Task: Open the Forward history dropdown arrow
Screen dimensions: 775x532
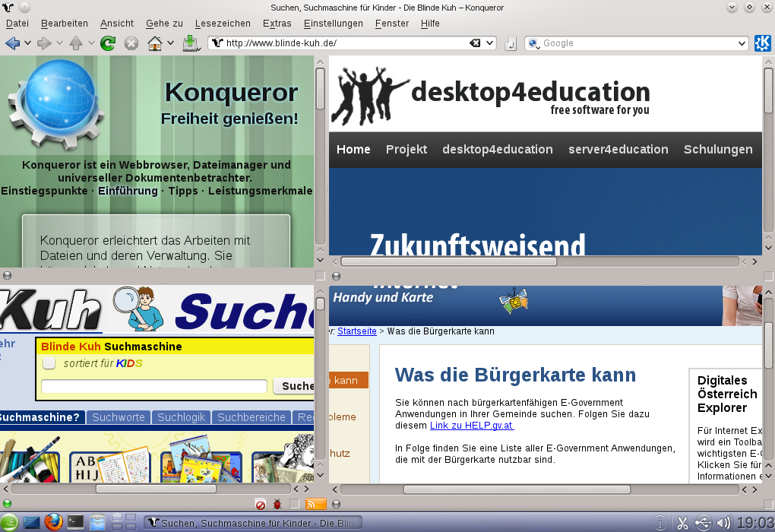Action: pyautogui.click(x=59, y=43)
